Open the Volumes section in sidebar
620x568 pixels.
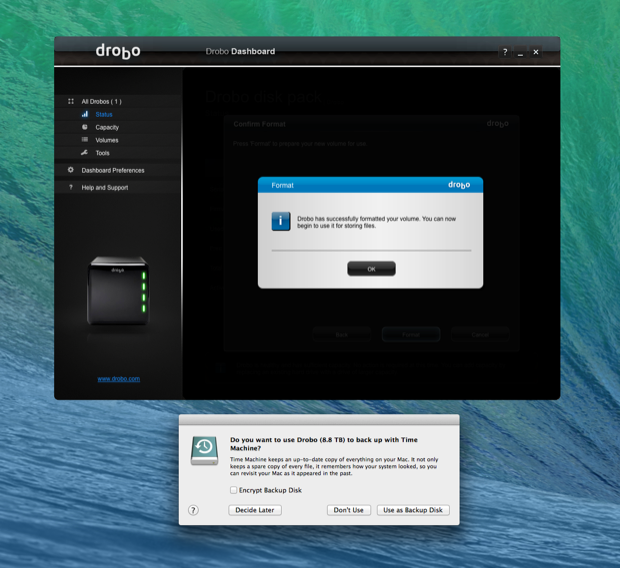106,140
